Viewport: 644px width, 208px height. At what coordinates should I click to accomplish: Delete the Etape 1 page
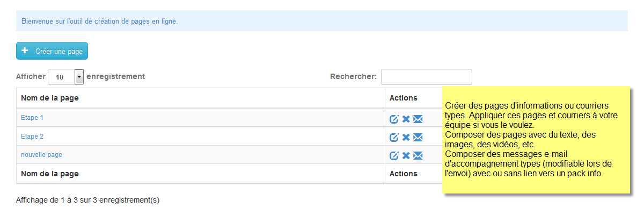(x=406, y=119)
